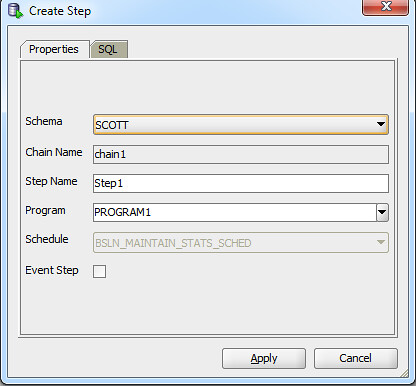
Task: Cancel the step creation
Action: point(356,358)
